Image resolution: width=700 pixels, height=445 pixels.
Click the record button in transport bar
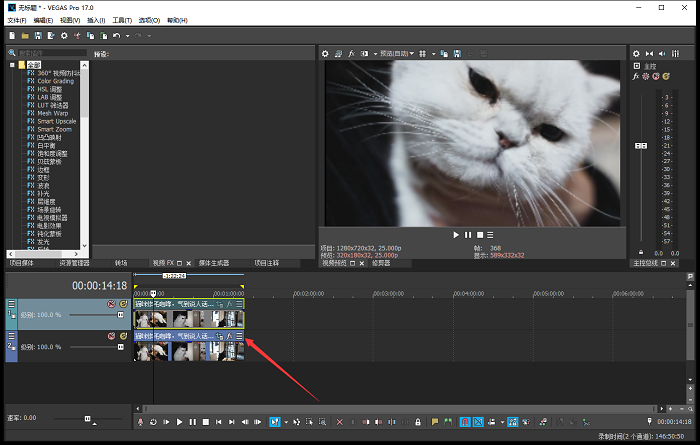point(140,422)
